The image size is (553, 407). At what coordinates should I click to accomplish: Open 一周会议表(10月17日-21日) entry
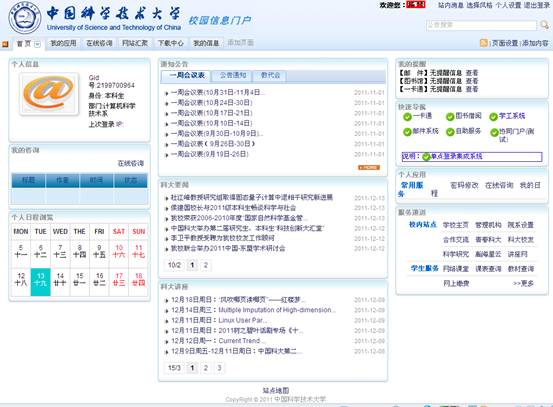click(x=212, y=113)
